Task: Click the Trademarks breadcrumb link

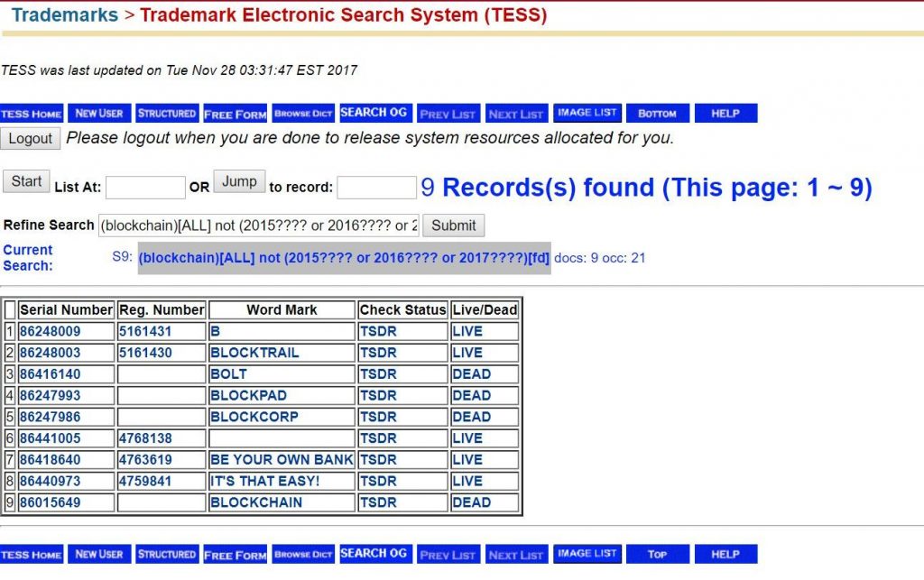Action: tap(65, 14)
